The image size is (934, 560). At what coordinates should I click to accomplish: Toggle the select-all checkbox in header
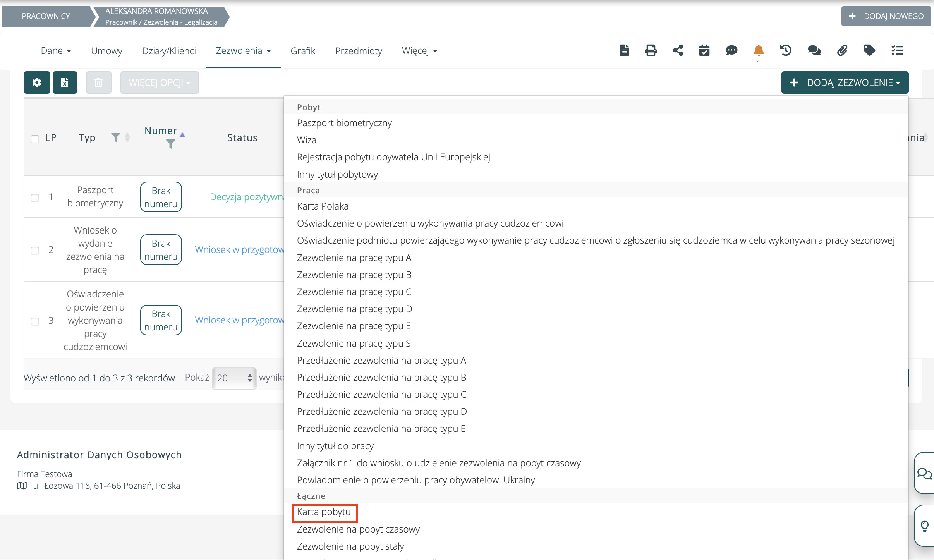[35, 139]
